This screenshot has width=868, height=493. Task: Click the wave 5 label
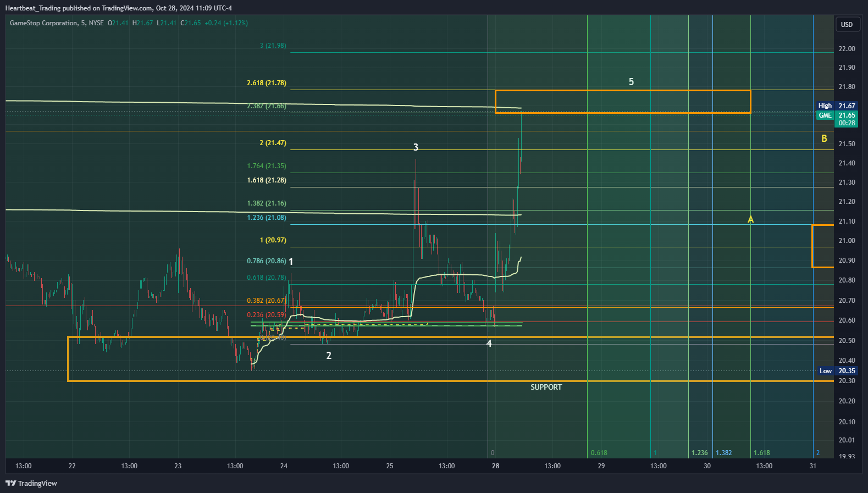631,82
